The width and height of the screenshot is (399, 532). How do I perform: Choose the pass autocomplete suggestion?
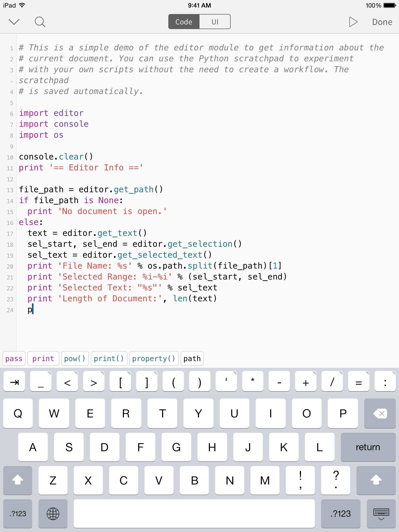point(14,358)
